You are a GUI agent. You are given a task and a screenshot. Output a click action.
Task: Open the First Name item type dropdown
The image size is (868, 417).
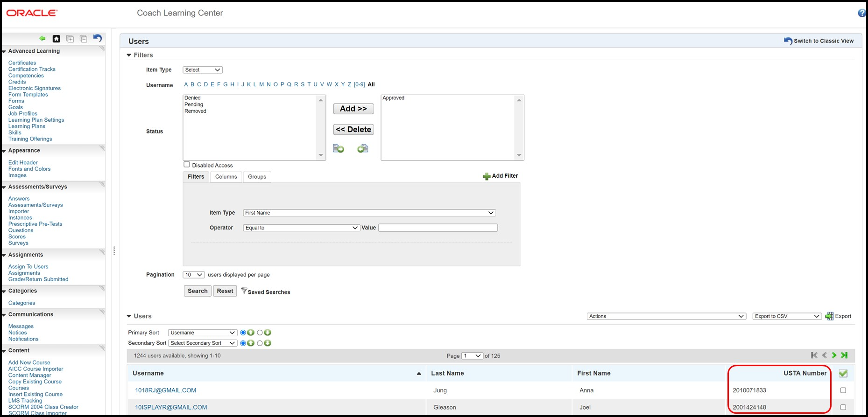click(x=369, y=213)
